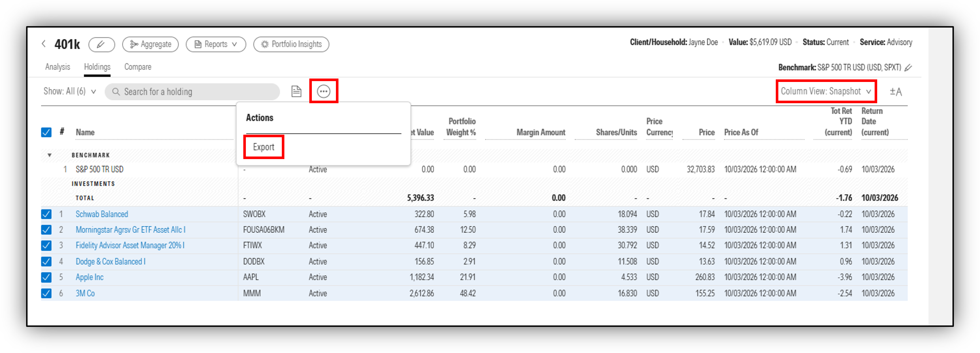Image resolution: width=980 pixels, height=353 pixels.
Task: Click the 2,612.86 market value cell
Action: point(421,293)
